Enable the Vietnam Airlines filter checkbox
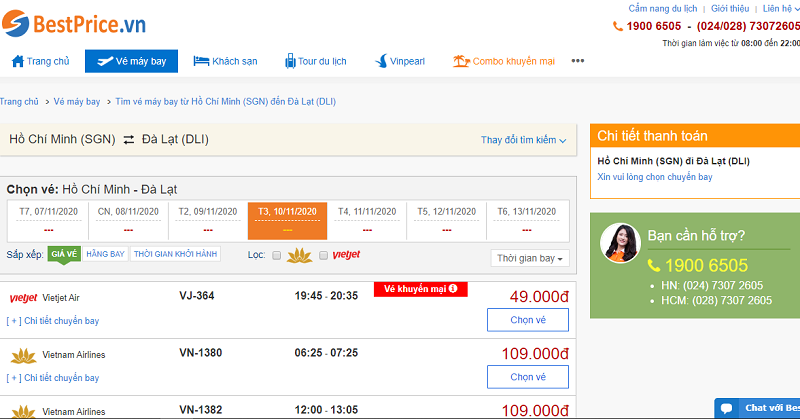800x420 pixels. coord(277,255)
